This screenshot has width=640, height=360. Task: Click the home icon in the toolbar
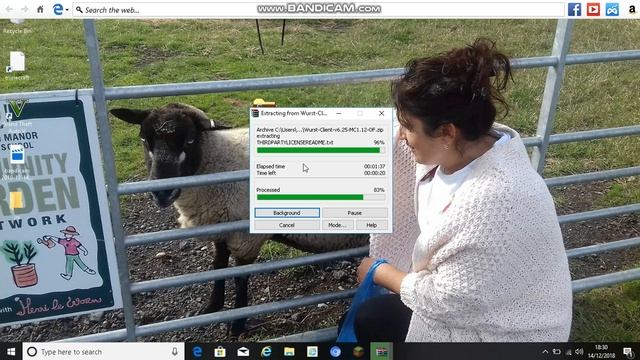pyautogui.click(x=40, y=9)
